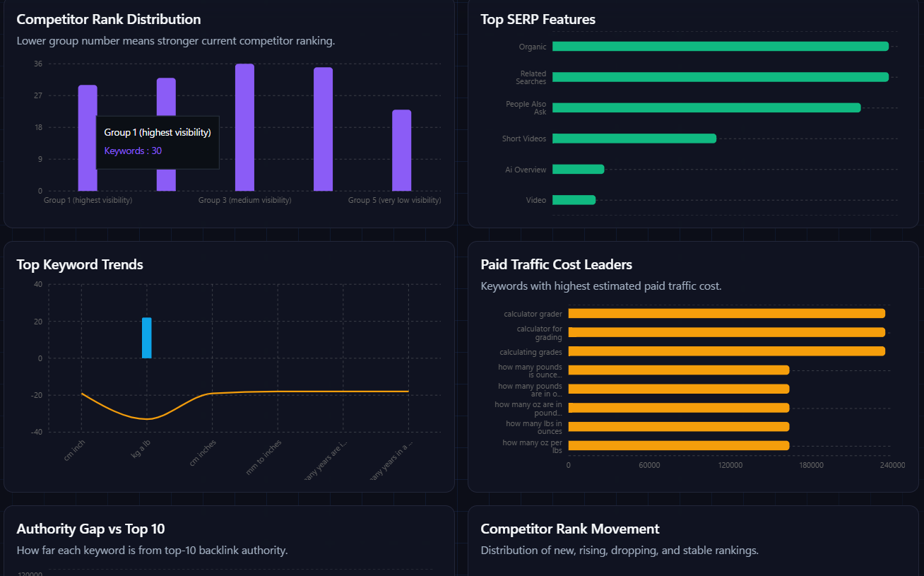Click the 'Group 3 (medium visibility)' axis label
Image resolution: width=924 pixels, height=576 pixels.
point(244,201)
